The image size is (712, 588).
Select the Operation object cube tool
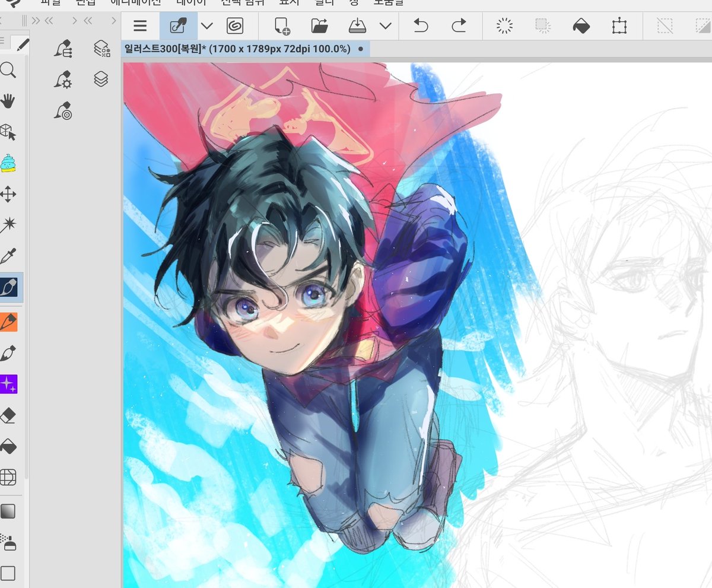[x=8, y=132]
